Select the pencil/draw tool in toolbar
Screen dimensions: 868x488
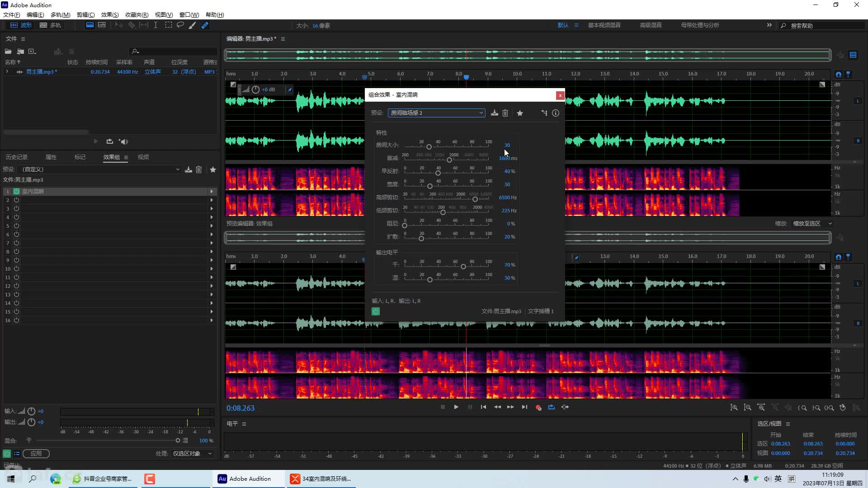tap(193, 25)
